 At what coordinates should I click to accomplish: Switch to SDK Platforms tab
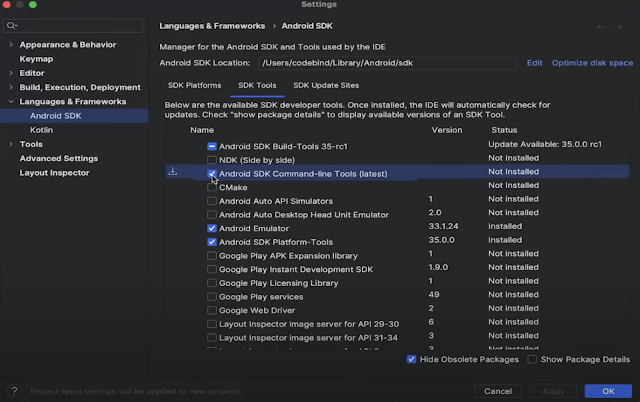[195, 86]
